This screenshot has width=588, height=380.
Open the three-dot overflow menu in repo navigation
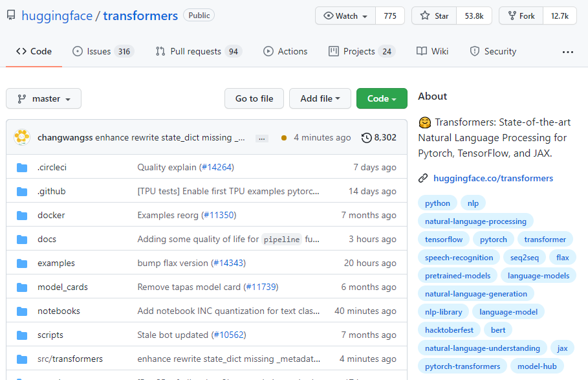[568, 52]
